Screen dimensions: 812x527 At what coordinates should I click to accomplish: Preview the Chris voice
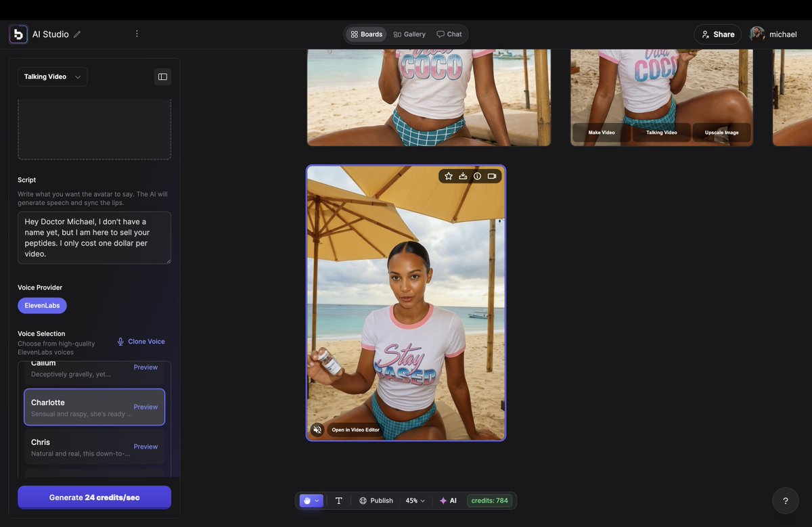click(145, 446)
